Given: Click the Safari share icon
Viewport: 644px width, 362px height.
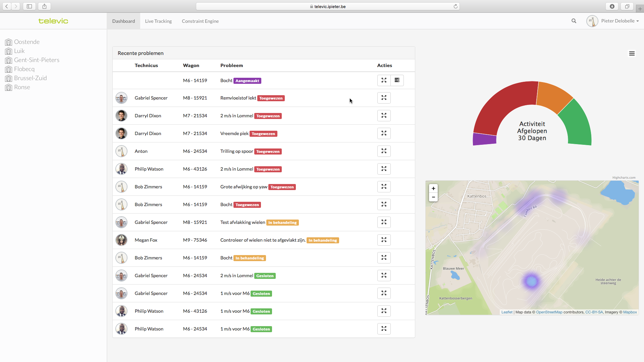Looking at the screenshot, I should (x=44, y=6).
